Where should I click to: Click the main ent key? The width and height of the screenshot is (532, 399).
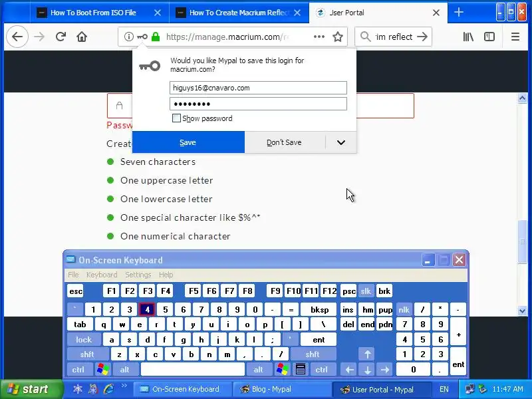(319, 339)
